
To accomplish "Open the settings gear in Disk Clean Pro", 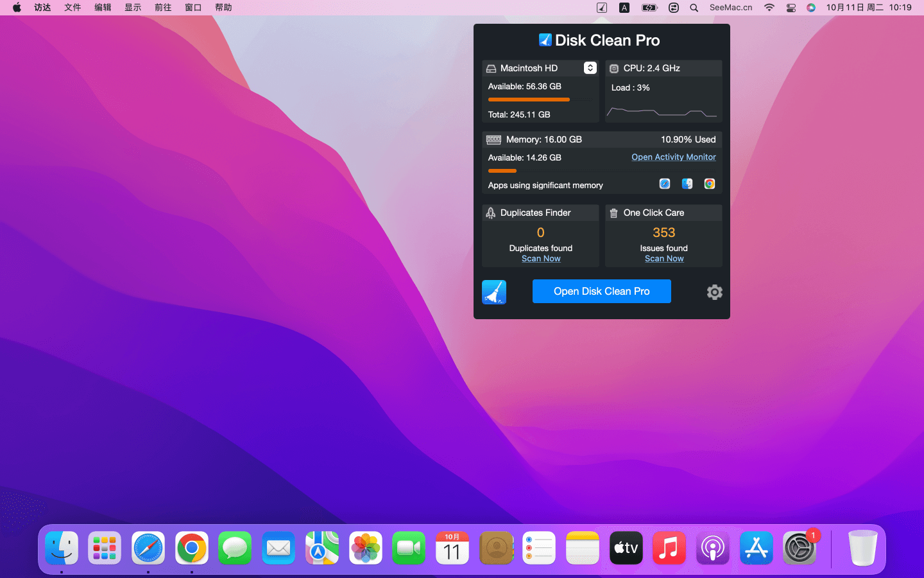I will click(714, 292).
